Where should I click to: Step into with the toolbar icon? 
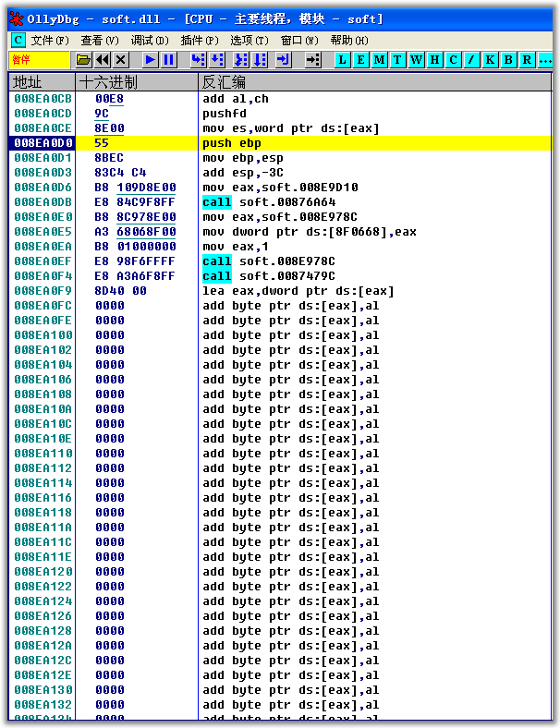coord(199,59)
